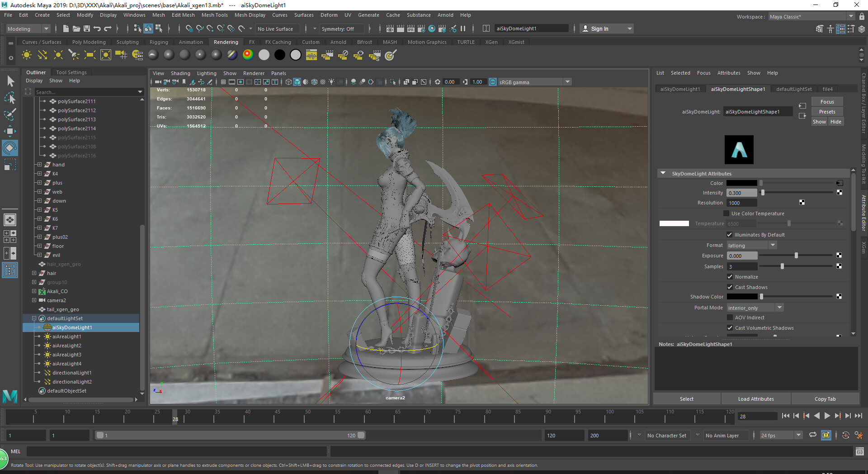Activate the Rotate tool
The image size is (868, 474).
[10, 148]
